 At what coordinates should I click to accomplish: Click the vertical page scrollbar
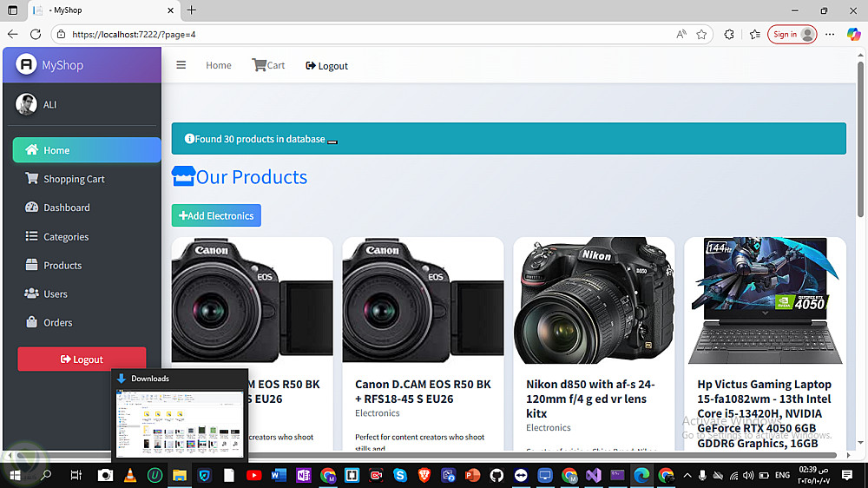860,138
